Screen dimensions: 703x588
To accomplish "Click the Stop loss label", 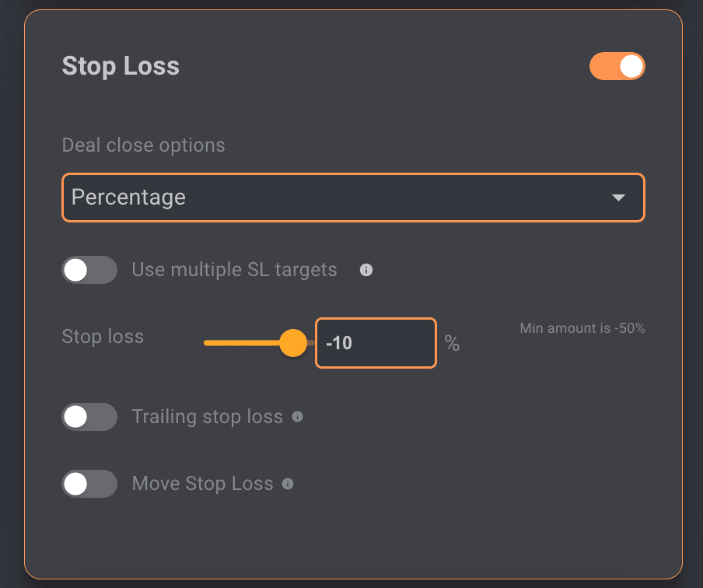I will pyautogui.click(x=103, y=336).
